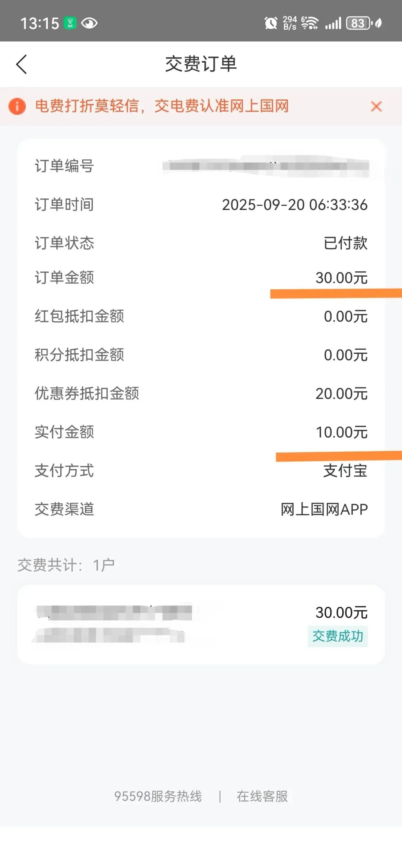402x868 pixels.
Task: Tap the 网上国网APP payment channel value
Action: point(324,509)
